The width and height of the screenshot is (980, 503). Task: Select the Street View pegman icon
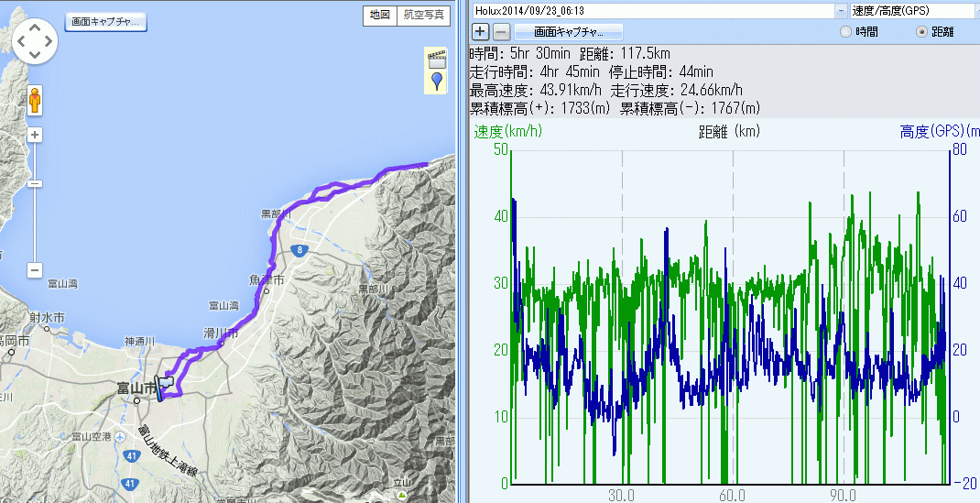click(x=35, y=100)
